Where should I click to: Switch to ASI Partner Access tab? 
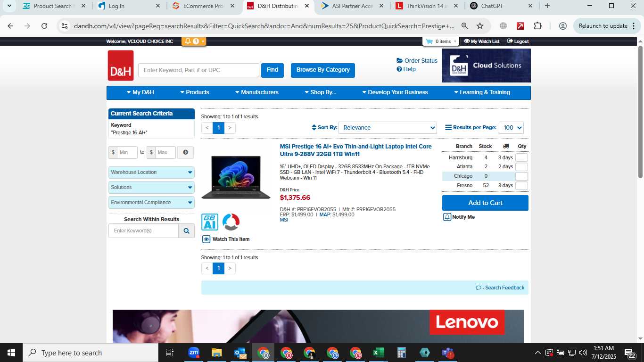pos(352,6)
